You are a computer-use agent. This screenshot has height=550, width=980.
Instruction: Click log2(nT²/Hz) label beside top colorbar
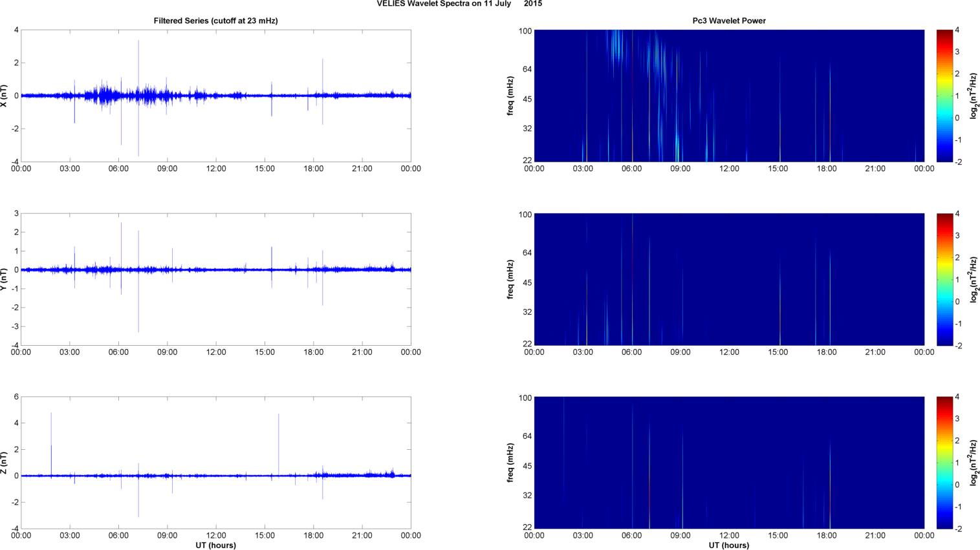point(974,96)
